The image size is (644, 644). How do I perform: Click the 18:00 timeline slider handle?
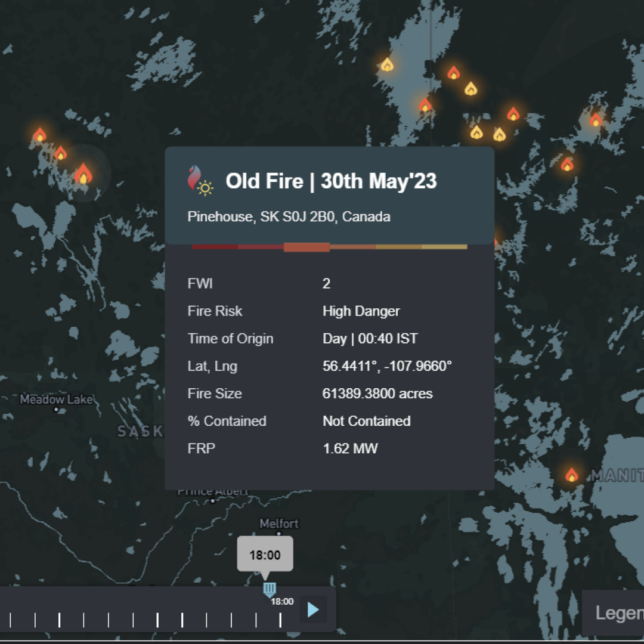pyautogui.click(x=269, y=589)
